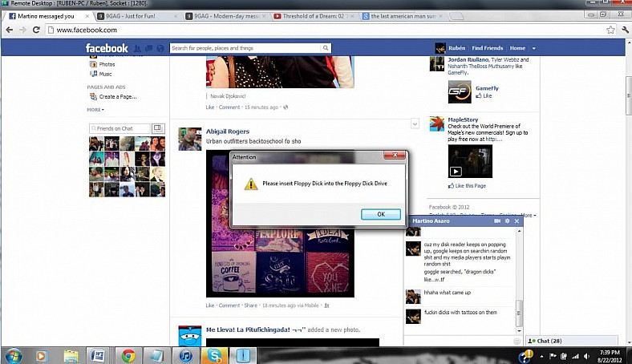The width and height of the screenshot is (632, 364).
Task: Open Chrome wrench settings menu
Action: pyautogui.click(x=623, y=30)
